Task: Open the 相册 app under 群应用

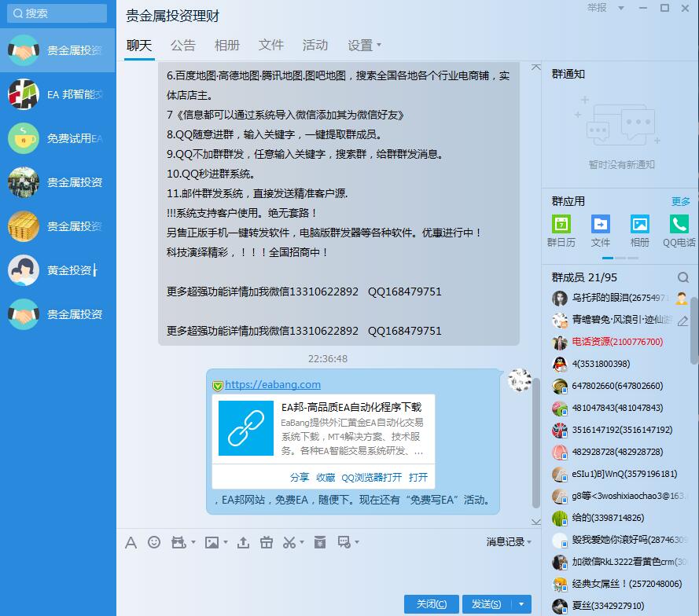Action: [640, 231]
